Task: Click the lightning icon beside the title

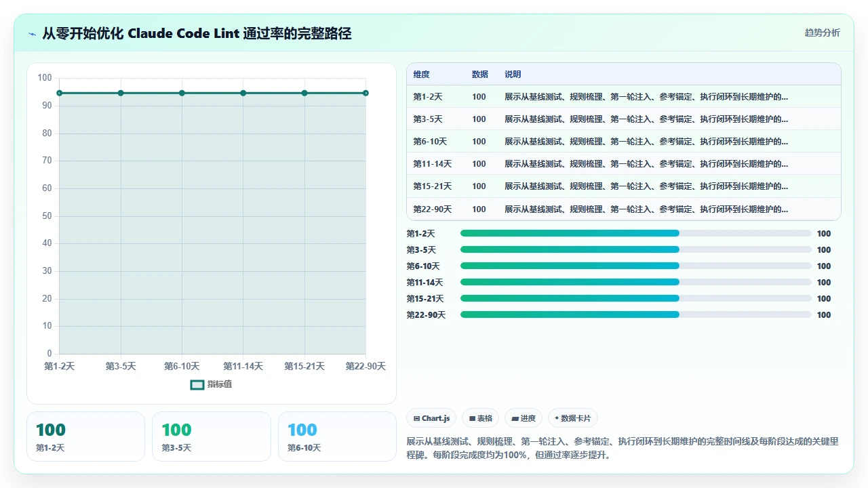Action: pyautogui.click(x=32, y=33)
